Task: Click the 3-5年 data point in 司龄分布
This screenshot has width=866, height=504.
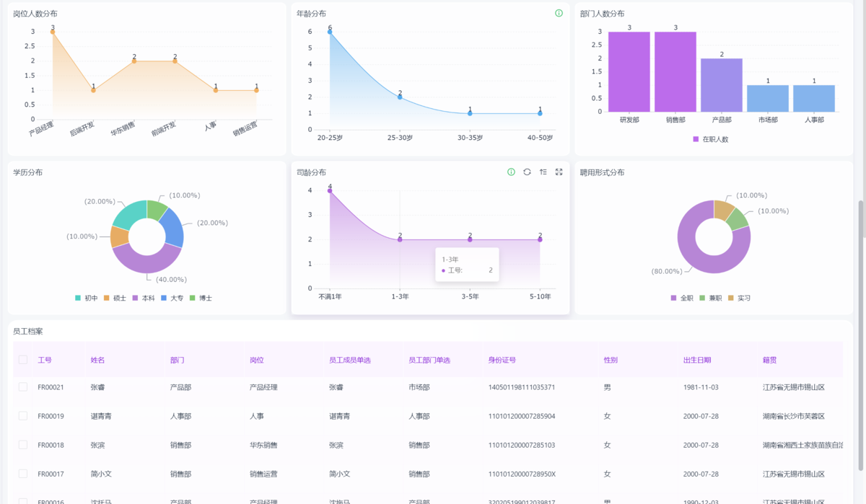Action: [470, 239]
